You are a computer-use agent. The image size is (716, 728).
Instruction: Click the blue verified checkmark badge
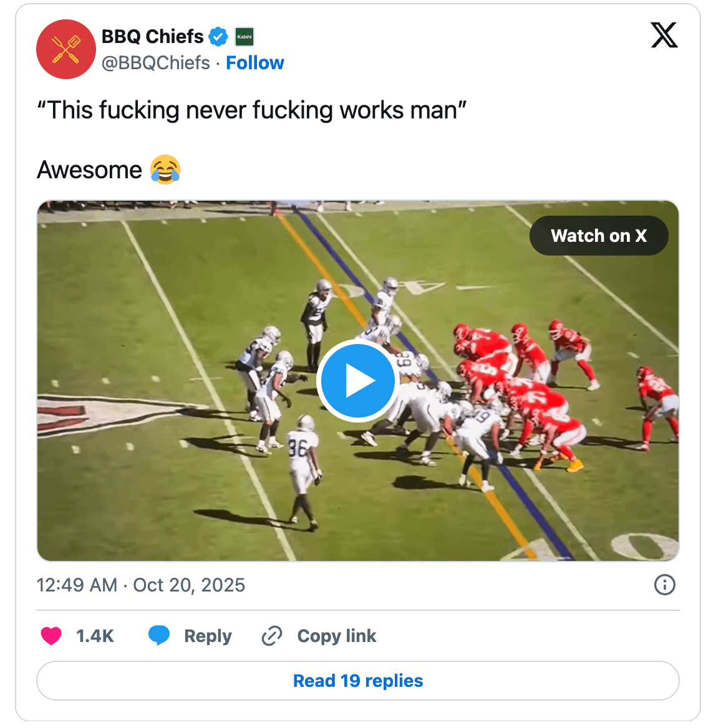218,37
